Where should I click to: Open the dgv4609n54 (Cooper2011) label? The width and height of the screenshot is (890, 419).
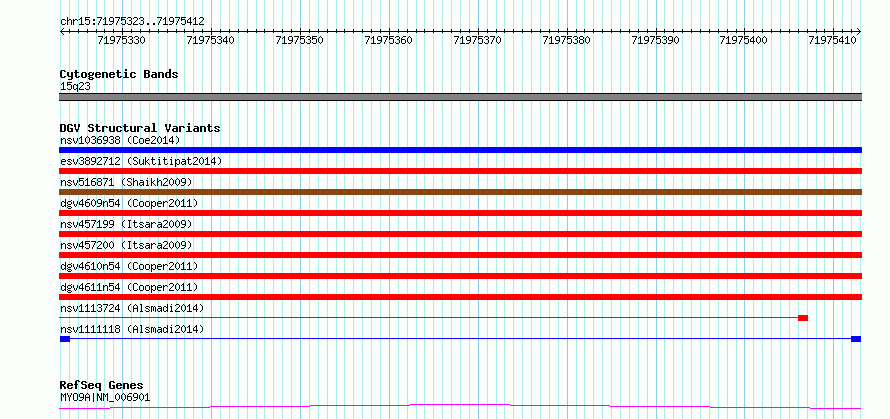coord(128,203)
